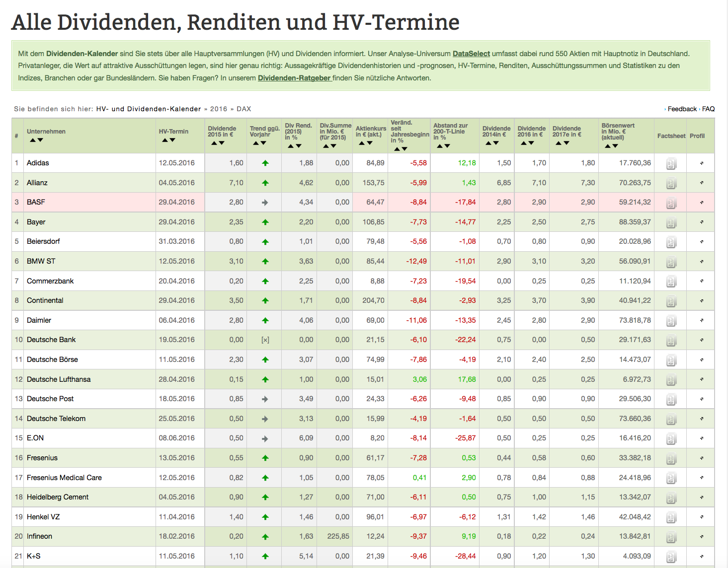Click the DAX breadcrumb text
Viewport: 728px width, 568px height.
(244, 109)
